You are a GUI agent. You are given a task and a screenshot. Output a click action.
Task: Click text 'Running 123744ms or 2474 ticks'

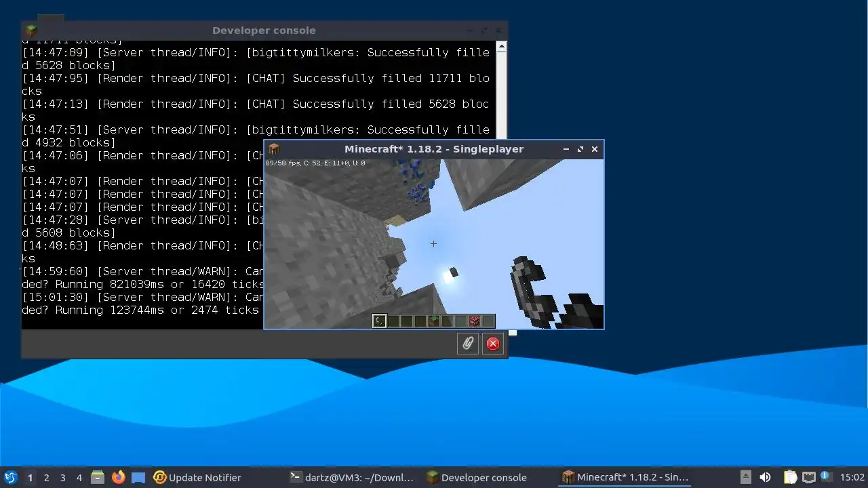[157, 310]
